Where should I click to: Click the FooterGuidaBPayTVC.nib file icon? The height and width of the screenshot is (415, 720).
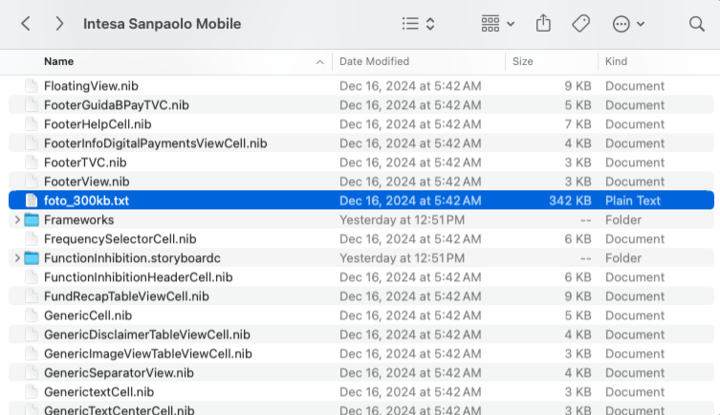click(x=31, y=105)
